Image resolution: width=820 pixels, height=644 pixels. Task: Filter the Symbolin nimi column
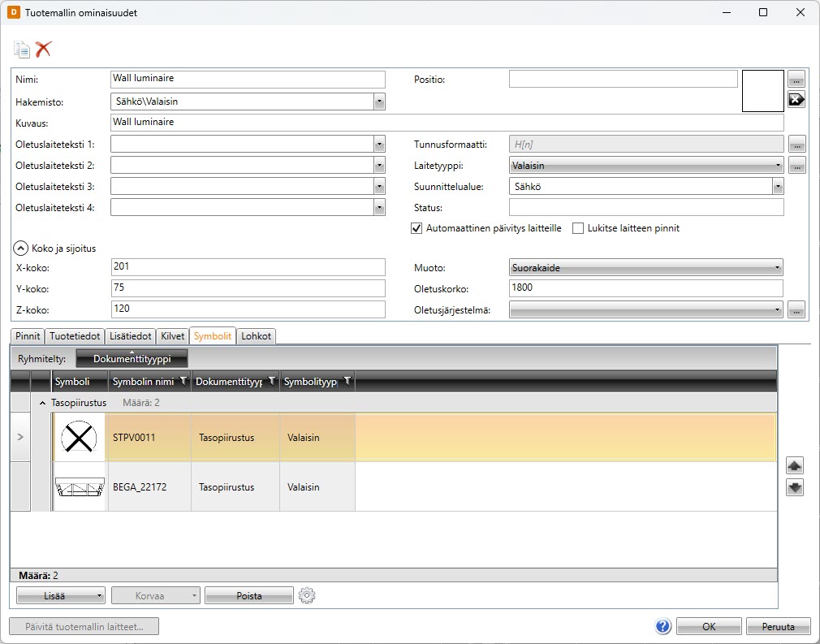coord(183,381)
